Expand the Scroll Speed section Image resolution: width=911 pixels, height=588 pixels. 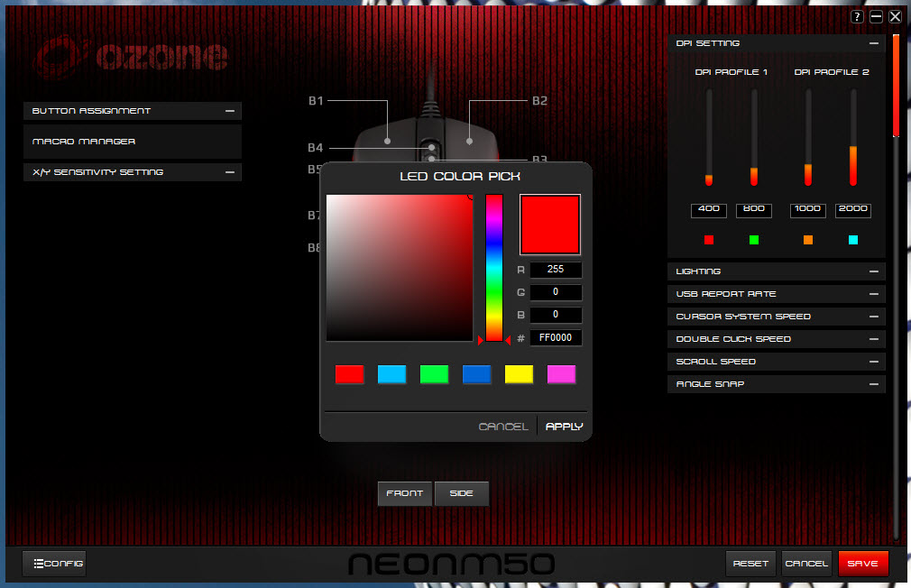tap(874, 362)
